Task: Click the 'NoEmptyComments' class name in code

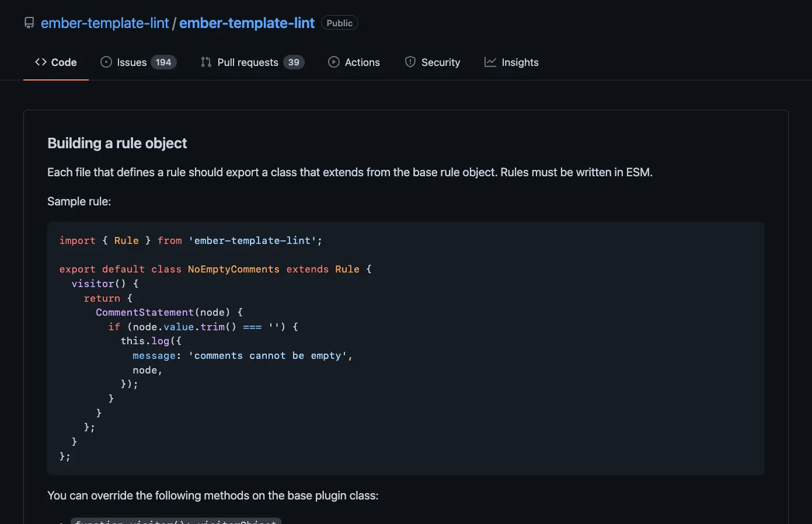Action: 234,269
